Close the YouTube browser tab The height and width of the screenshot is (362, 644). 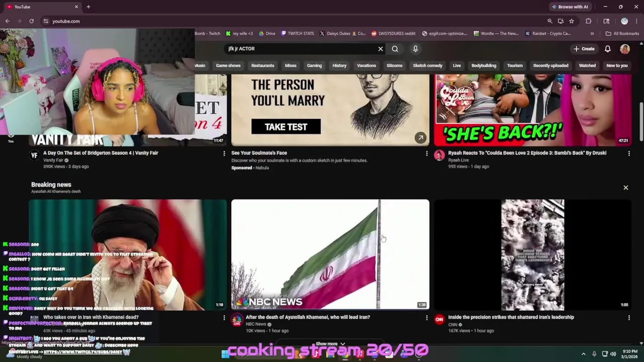pyautogui.click(x=76, y=7)
